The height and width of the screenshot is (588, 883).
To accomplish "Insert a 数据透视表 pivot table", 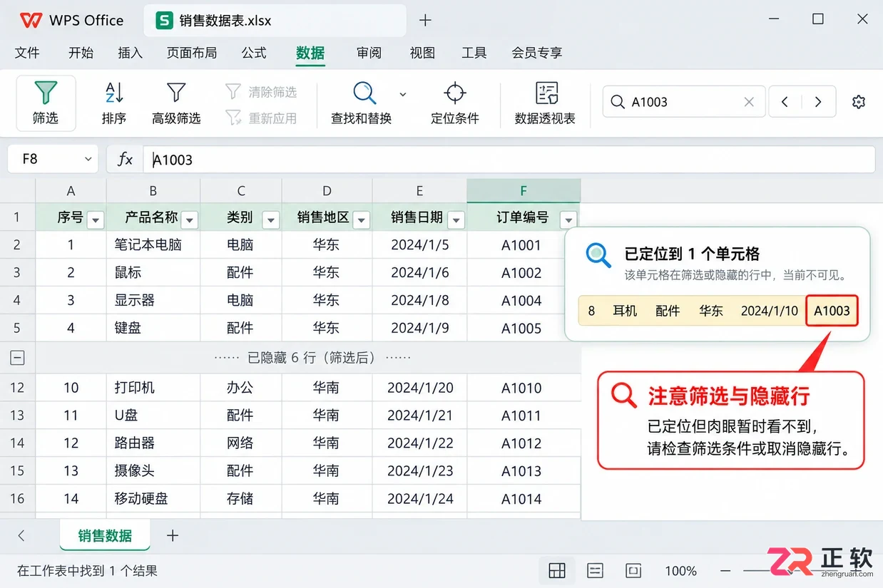I will tap(546, 103).
